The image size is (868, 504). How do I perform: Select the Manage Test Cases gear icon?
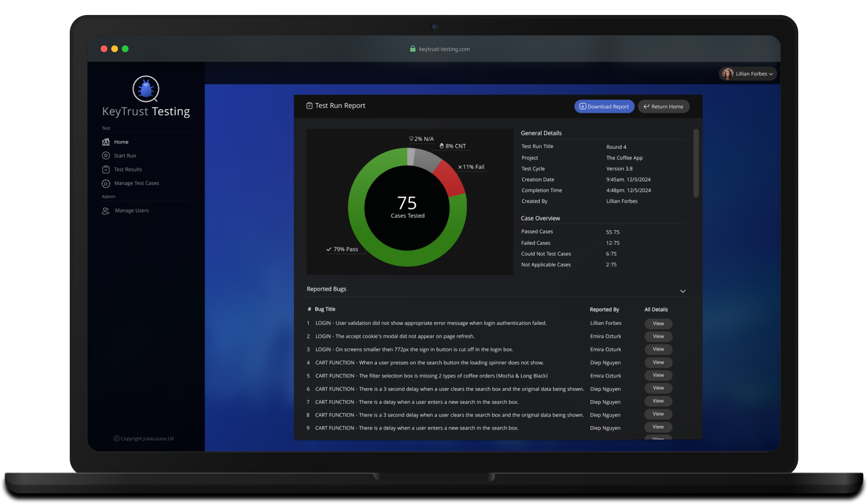[106, 183]
